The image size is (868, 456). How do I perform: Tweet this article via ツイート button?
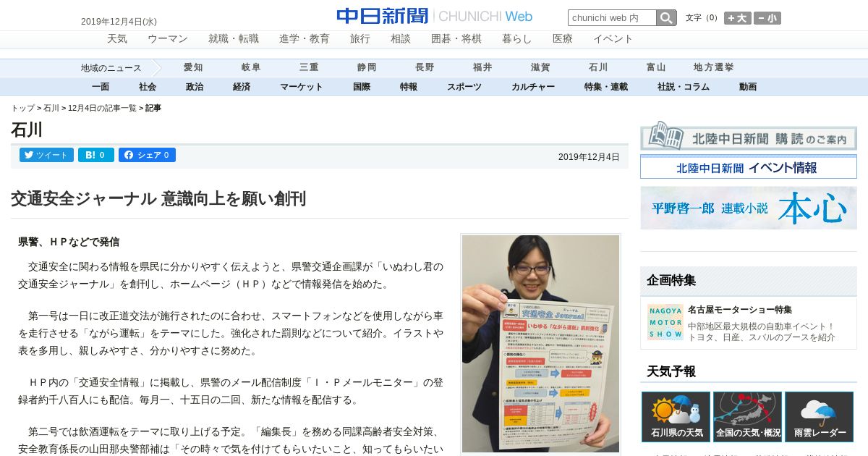pos(46,155)
